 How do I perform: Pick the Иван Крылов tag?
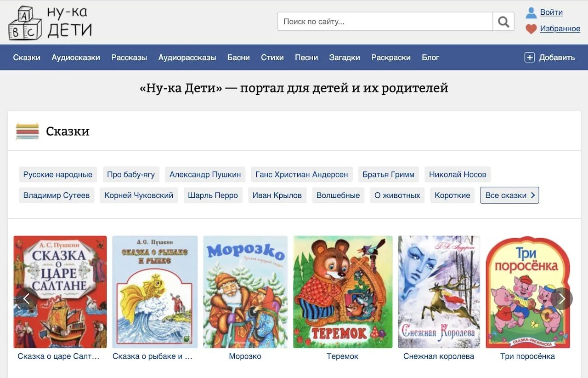pyautogui.click(x=277, y=195)
